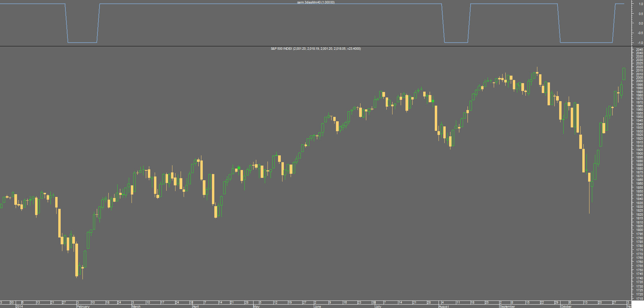Click the 1900 price level on the axis

(639, 154)
